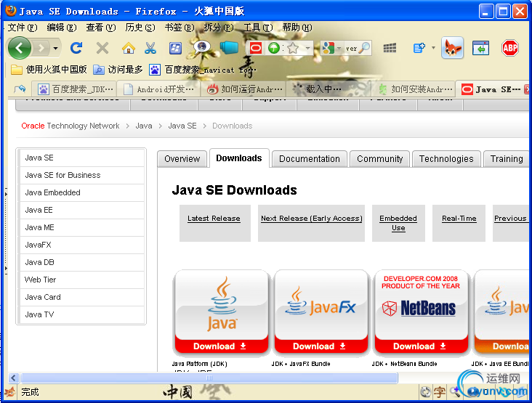The image size is (532, 403).
Task: Click the horizontal scrollbar thumb
Action: point(209,378)
